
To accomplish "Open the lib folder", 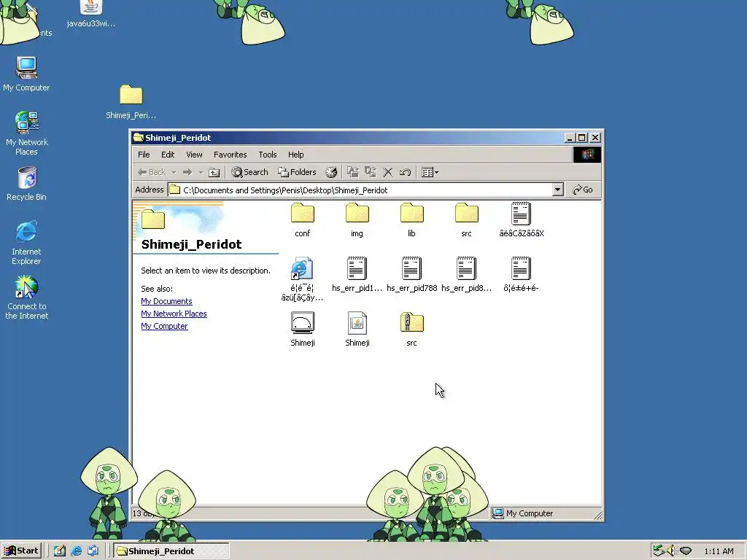I will pos(411,219).
